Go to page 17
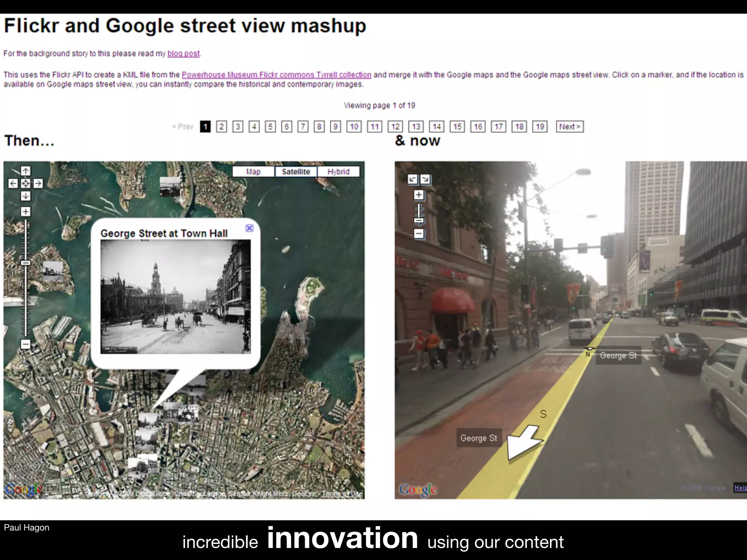Image resolution: width=747 pixels, height=560 pixels. click(x=499, y=127)
